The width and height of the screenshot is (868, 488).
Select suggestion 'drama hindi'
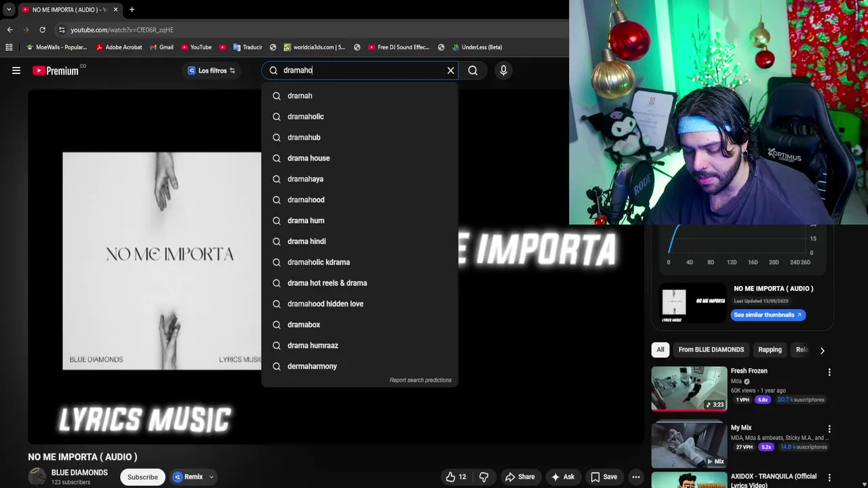(x=359, y=241)
